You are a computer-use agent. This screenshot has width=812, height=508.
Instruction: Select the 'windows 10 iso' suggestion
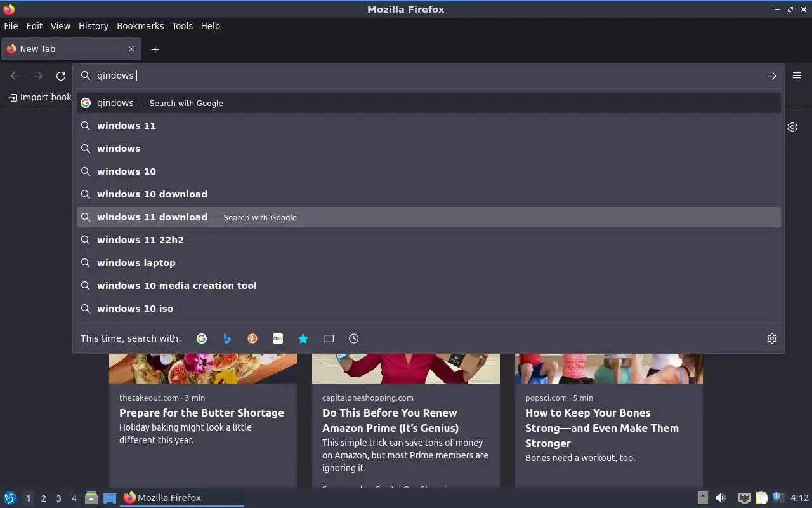click(429, 309)
